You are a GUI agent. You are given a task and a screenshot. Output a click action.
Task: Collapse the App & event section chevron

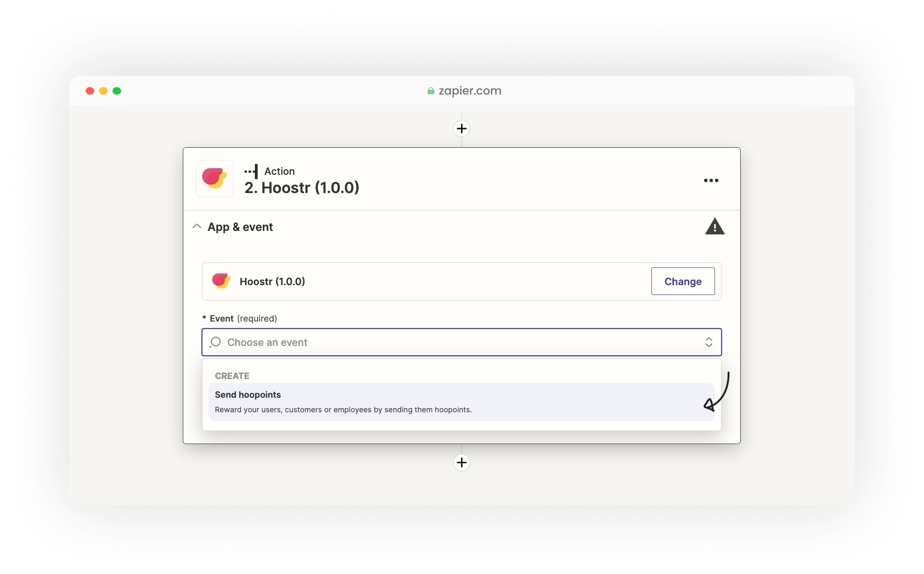click(197, 227)
